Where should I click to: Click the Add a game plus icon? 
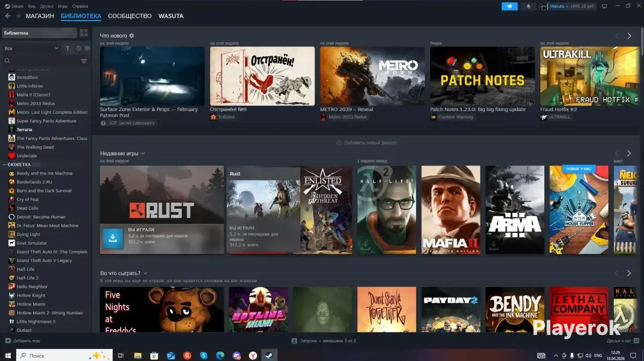[x=8, y=341]
